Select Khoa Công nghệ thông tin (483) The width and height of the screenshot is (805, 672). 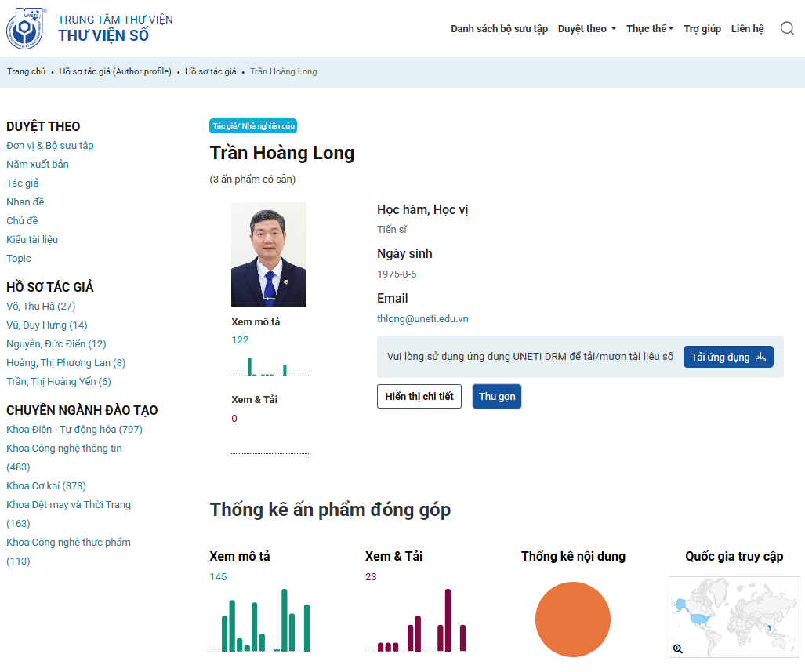[x=64, y=457]
